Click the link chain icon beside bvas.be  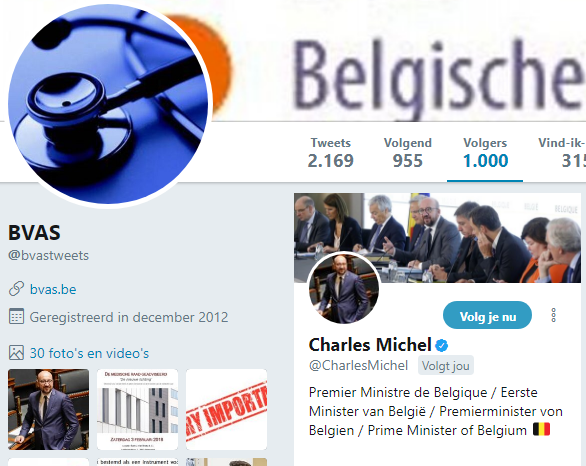click(x=16, y=289)
